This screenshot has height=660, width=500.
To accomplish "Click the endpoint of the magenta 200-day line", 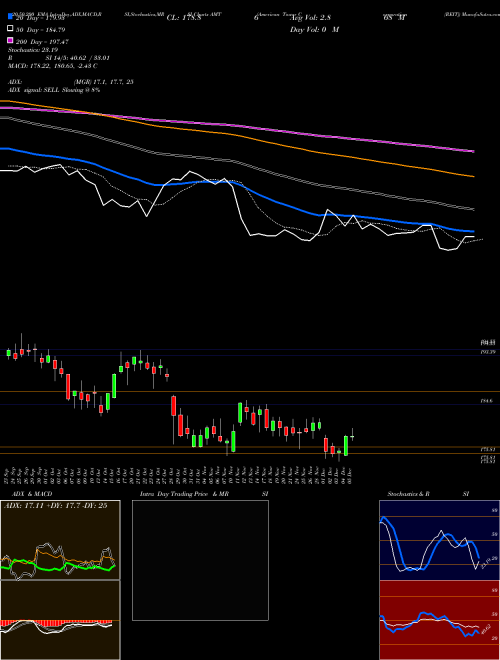I will coord(473,151).
